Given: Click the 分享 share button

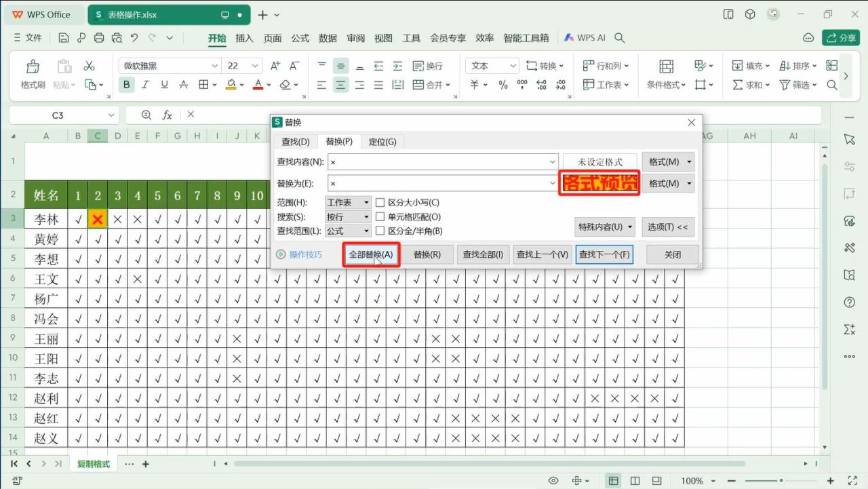Looking at the screenshot, I should tap(841, 38).
